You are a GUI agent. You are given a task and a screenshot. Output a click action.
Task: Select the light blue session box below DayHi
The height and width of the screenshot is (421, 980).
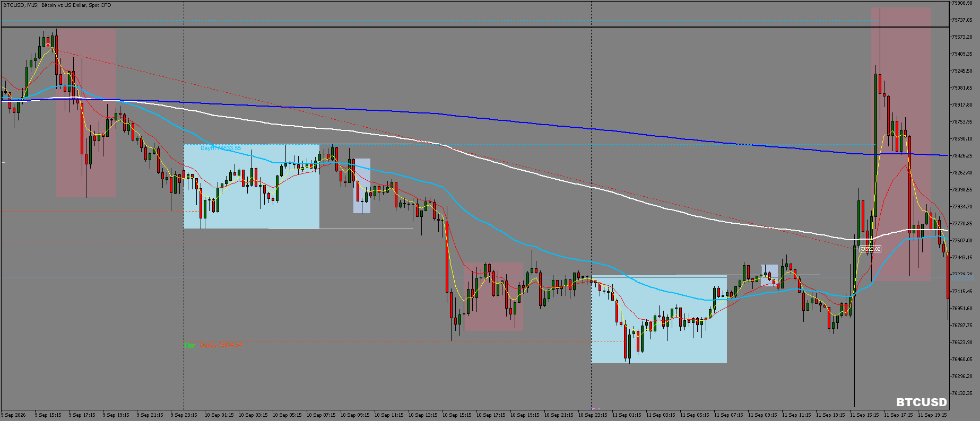(251, 187)
